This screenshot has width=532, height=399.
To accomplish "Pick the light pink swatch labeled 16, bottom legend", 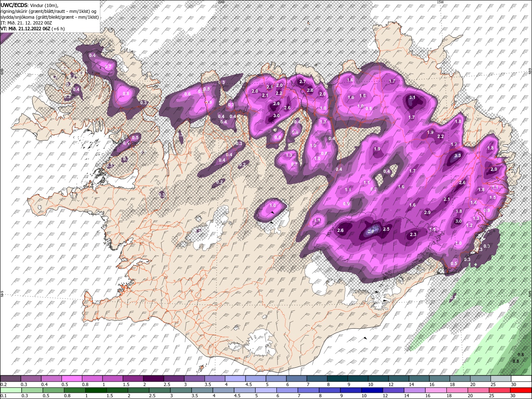I will click(436, 390).
